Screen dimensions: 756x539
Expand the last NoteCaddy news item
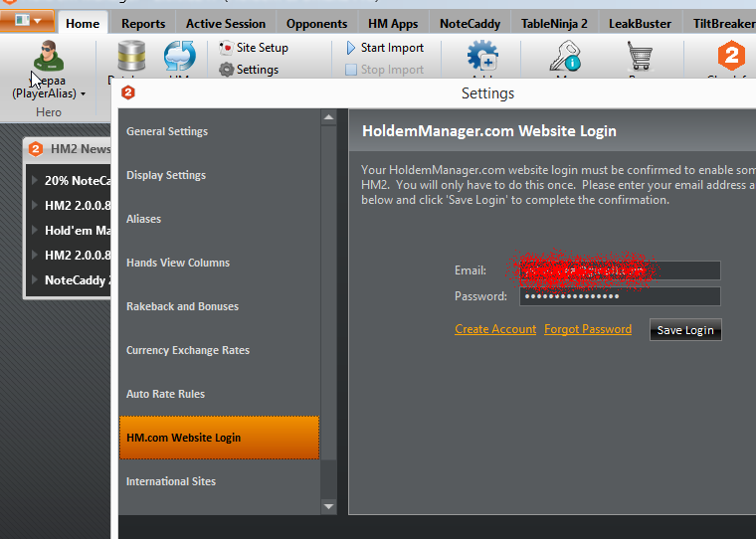coord(35,279)
